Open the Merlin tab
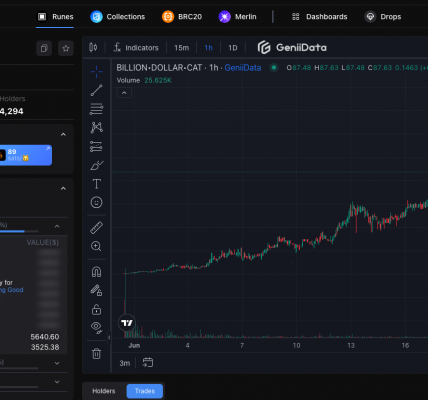 238,17
